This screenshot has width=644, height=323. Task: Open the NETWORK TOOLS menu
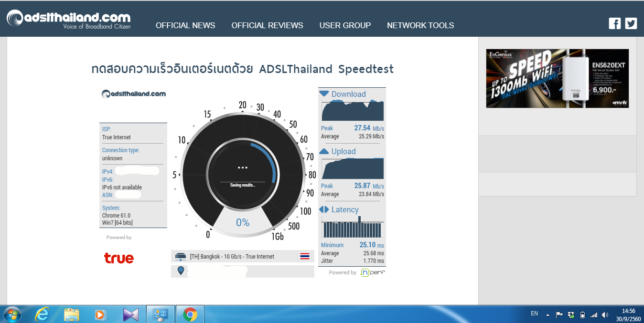420,25
